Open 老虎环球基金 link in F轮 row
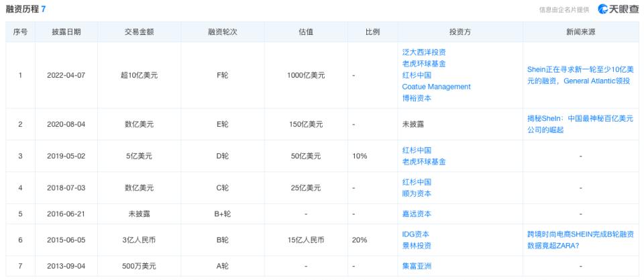The width and height of the screenshot is (644, 280). 423,64
